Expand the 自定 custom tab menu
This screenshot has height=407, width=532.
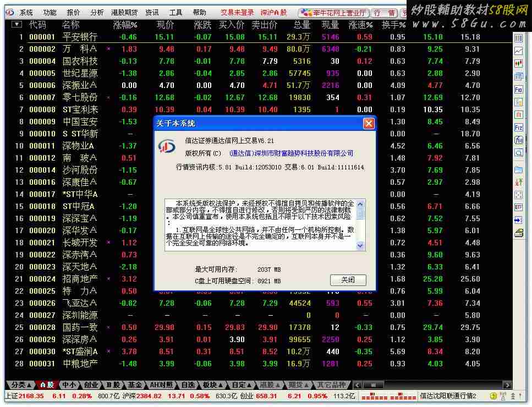pyautogui.click(x=242, y=385)
